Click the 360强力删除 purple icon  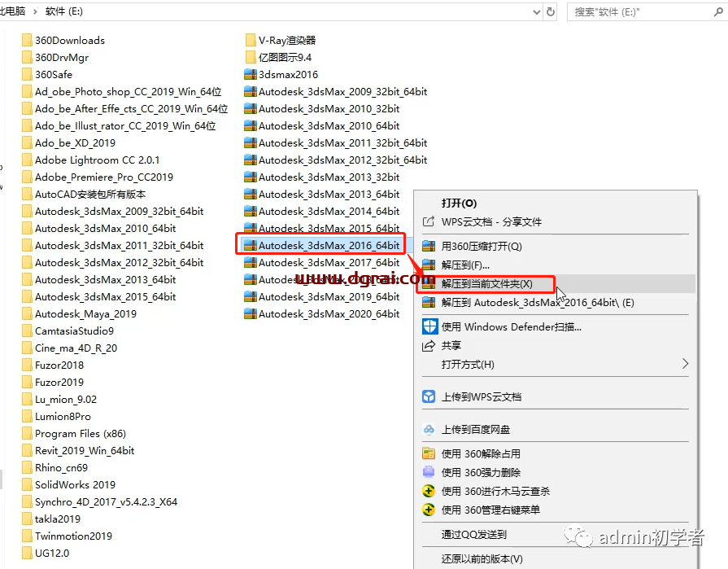coord(429,472)
